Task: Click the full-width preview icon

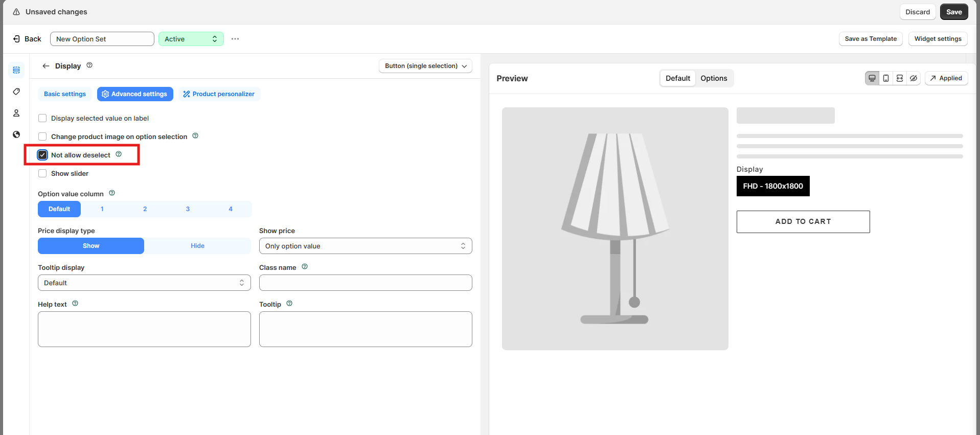Action: click(x=900, y=78)
